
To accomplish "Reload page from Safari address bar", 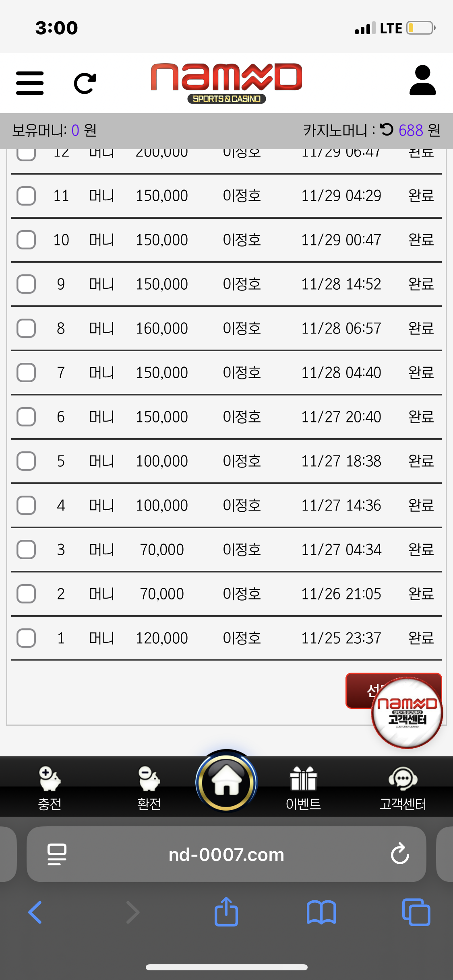I will 400,854.
